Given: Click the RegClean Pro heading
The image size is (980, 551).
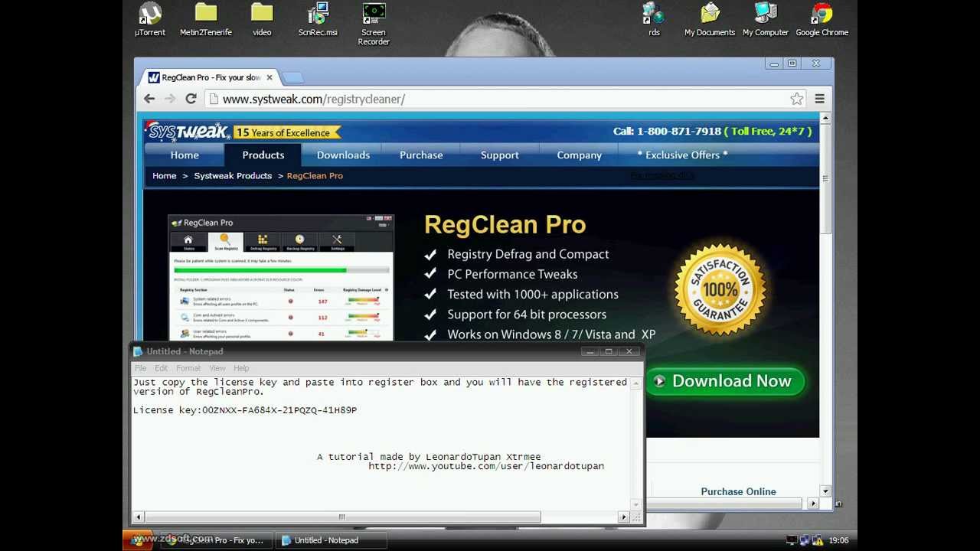Looking at the screenshot, I should 505,225.
